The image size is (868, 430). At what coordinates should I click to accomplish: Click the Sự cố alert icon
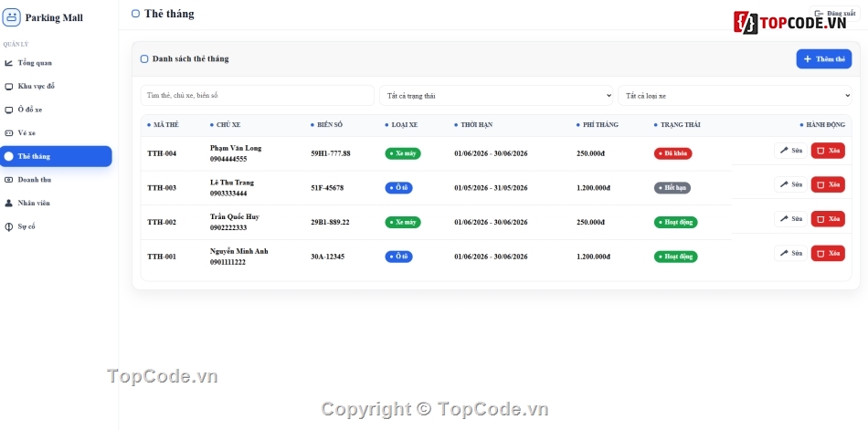[x=8, y=226]
